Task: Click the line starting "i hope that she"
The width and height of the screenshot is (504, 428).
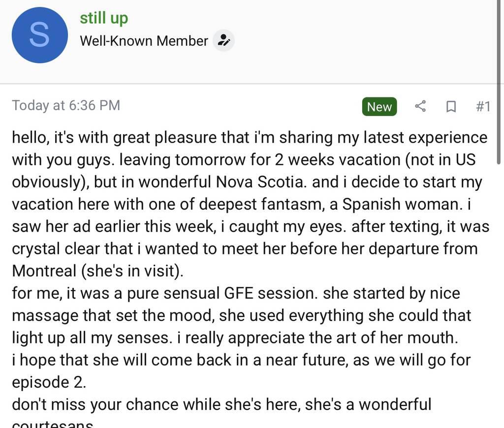Action: pyautogui.click(x=241, y=360)
